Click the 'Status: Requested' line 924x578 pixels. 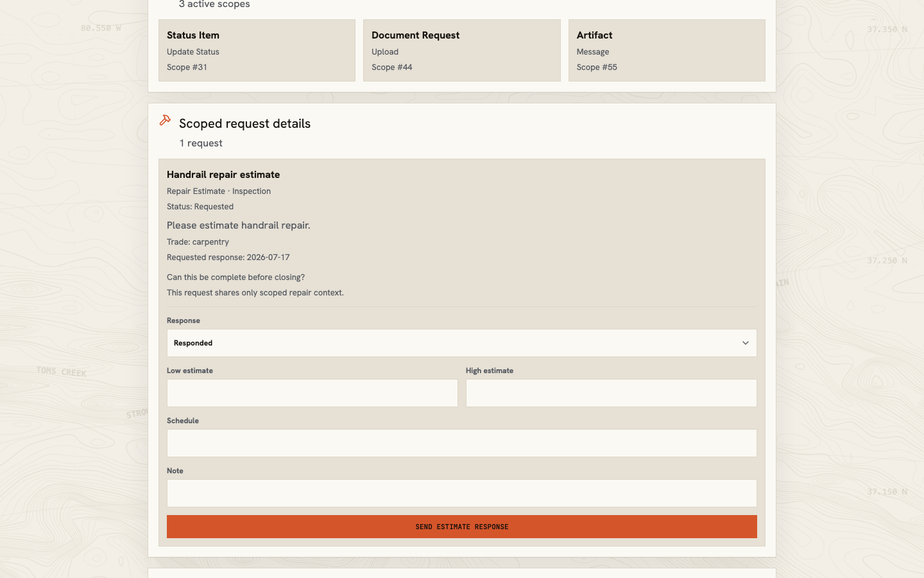pos(200,207)
